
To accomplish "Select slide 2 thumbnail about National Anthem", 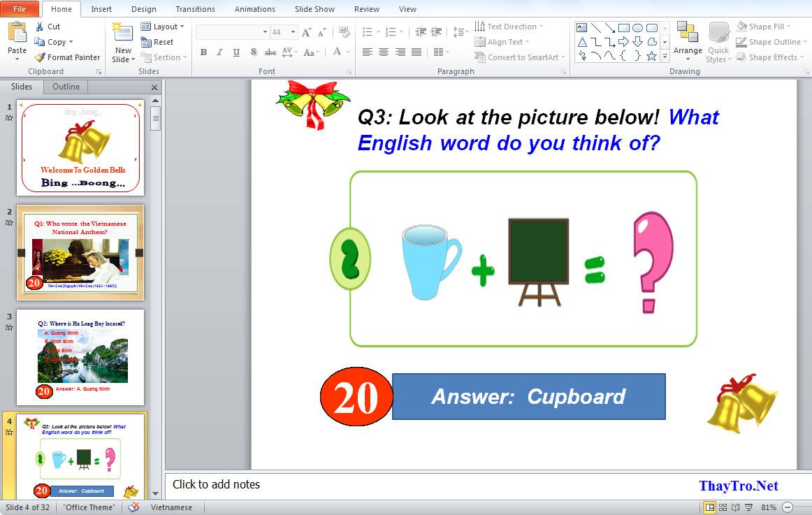I will tap(80, 252).
